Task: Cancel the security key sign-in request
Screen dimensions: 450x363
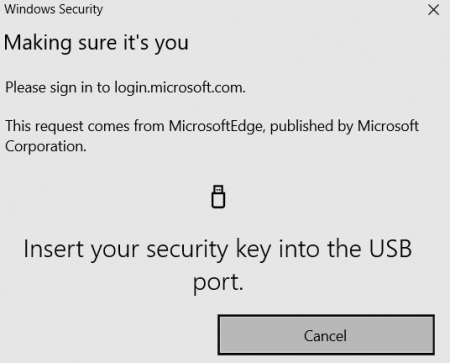Action: (x=326, y=335)
